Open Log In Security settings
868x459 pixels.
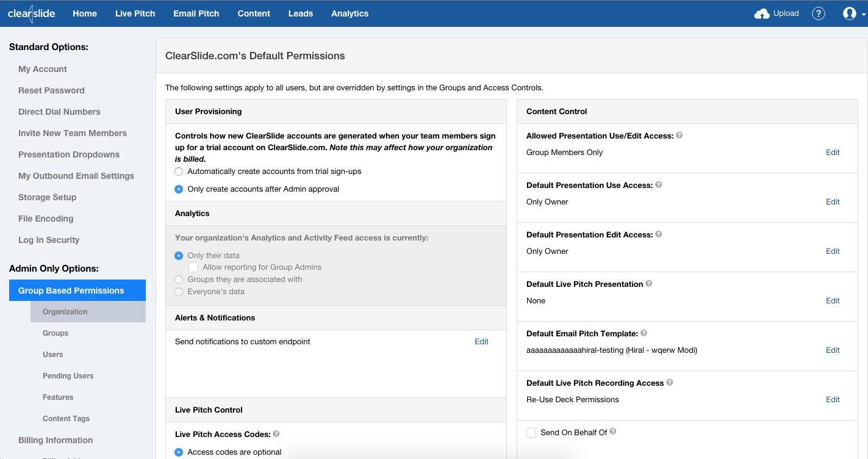point(49,240)
